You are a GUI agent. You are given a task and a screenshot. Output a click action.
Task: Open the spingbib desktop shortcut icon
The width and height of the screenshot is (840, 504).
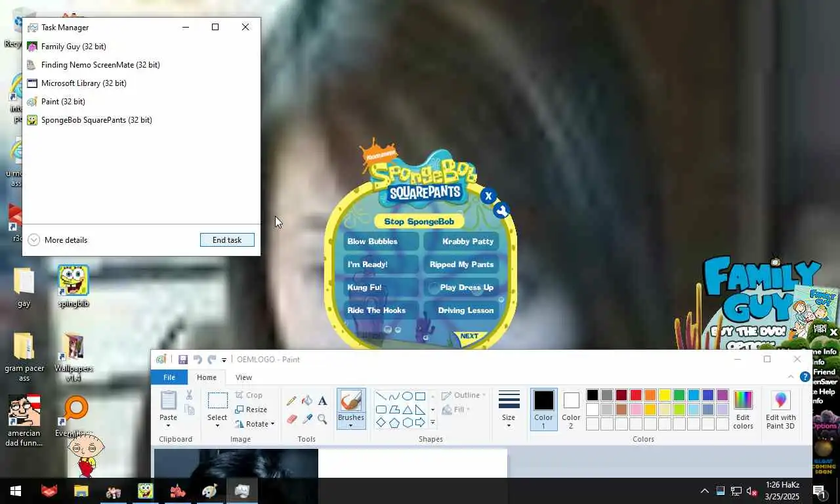click(x=73, y=286)
